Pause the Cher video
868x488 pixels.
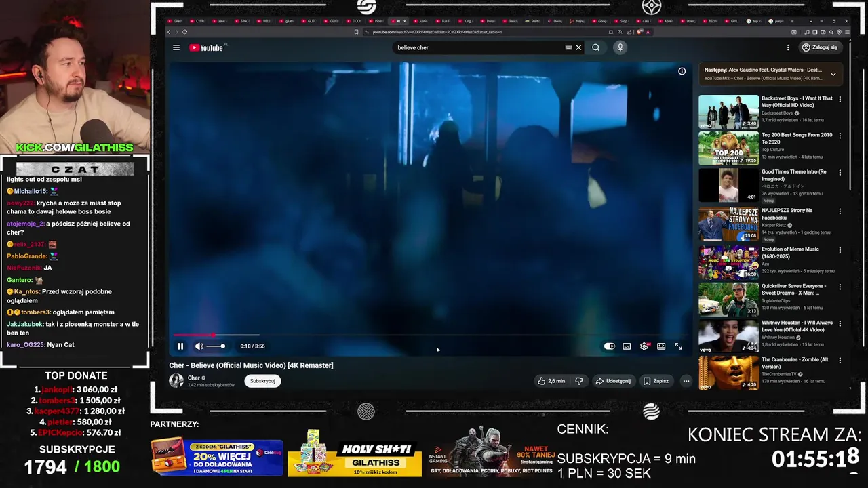[x=180, y=346]
